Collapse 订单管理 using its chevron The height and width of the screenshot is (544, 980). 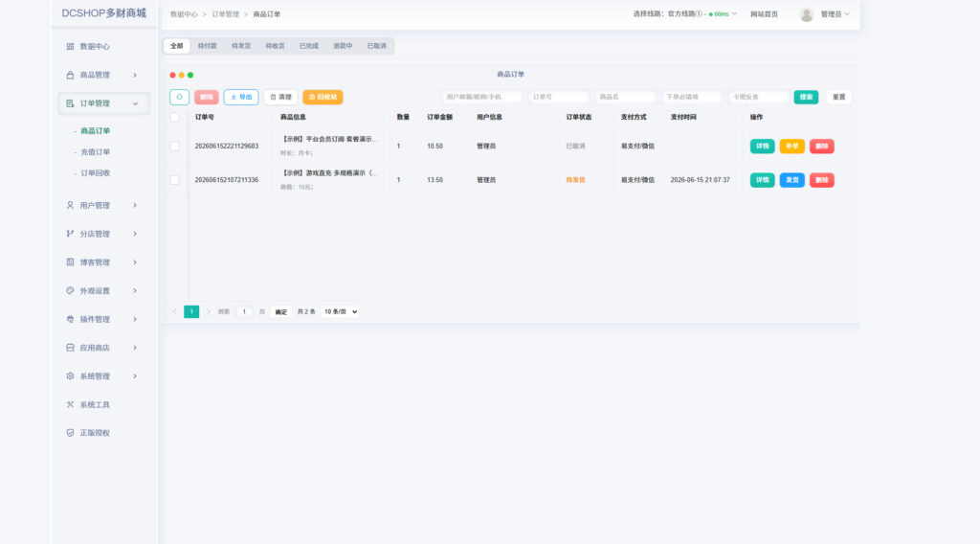pyautogui.click(x=135, y=103)
